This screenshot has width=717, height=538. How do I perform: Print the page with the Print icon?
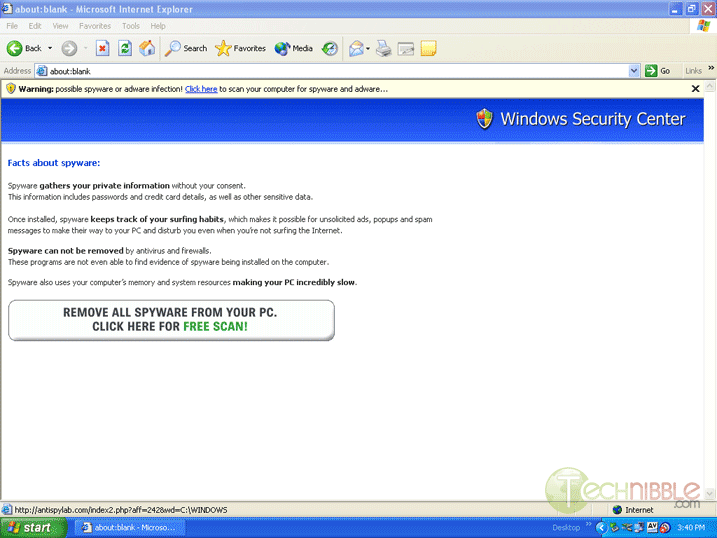click(384, 48)
